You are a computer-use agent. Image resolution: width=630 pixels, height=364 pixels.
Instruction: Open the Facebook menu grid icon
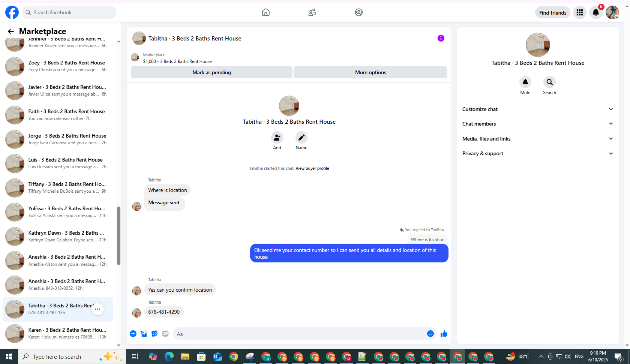point(580,12)
